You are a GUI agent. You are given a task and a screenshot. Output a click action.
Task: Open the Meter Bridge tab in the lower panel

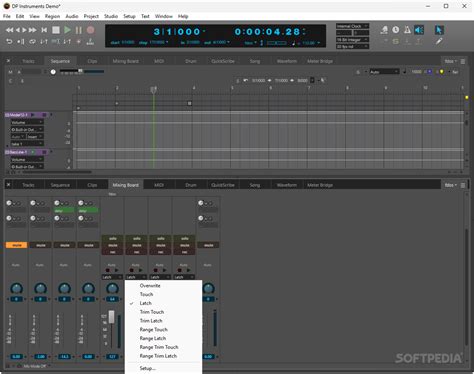click(320, 185)
